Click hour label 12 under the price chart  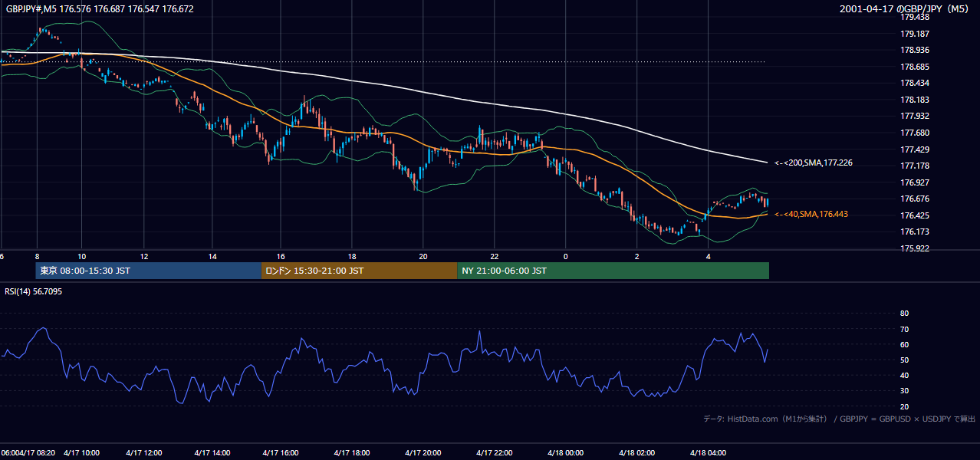click(144, 256)
